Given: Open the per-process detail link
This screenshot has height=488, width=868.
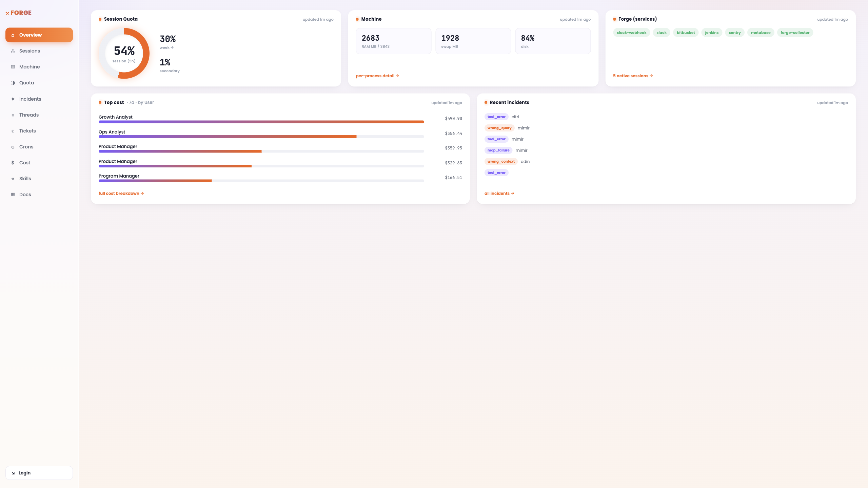Looking at the screenshot, I should coord(377,76).
